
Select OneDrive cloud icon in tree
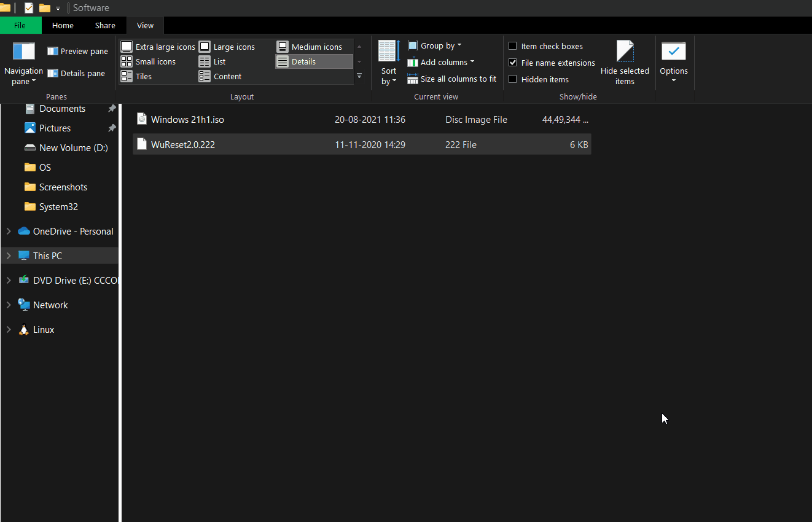pos(24,232)
